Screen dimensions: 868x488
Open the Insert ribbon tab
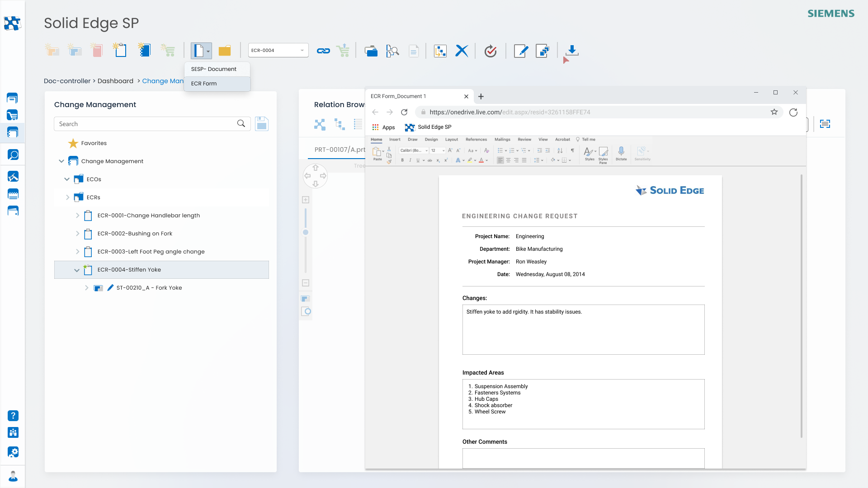(x=395, y=140)
